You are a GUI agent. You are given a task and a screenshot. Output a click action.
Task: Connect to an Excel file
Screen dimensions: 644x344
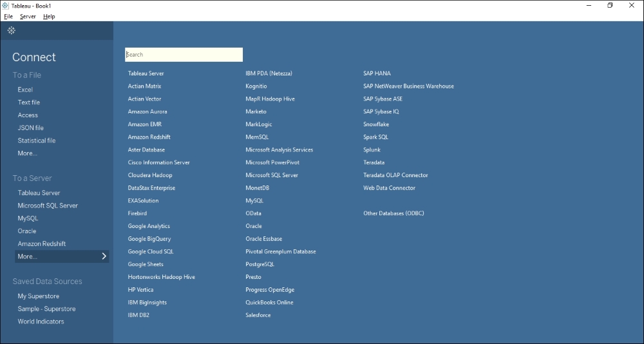click(x=25, y=90)
